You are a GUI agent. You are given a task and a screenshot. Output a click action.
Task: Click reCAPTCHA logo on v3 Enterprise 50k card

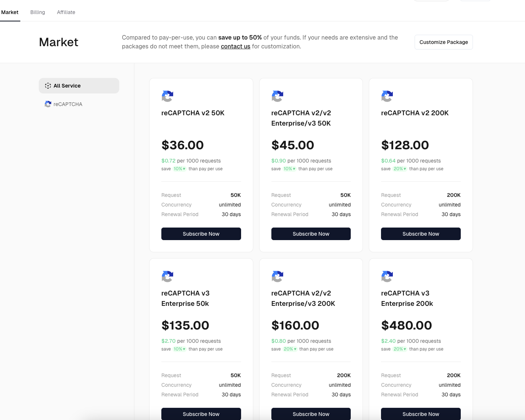167,277
